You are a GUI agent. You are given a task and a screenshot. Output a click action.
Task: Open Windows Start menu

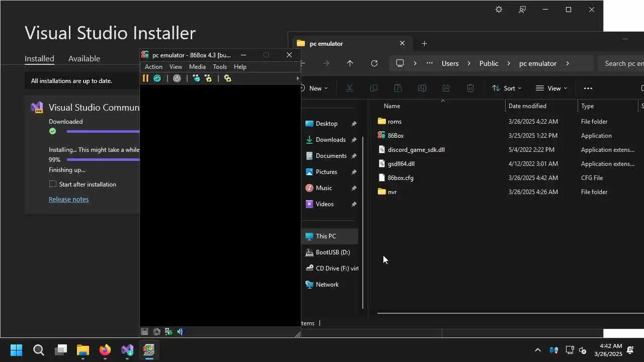click(16, 350)
